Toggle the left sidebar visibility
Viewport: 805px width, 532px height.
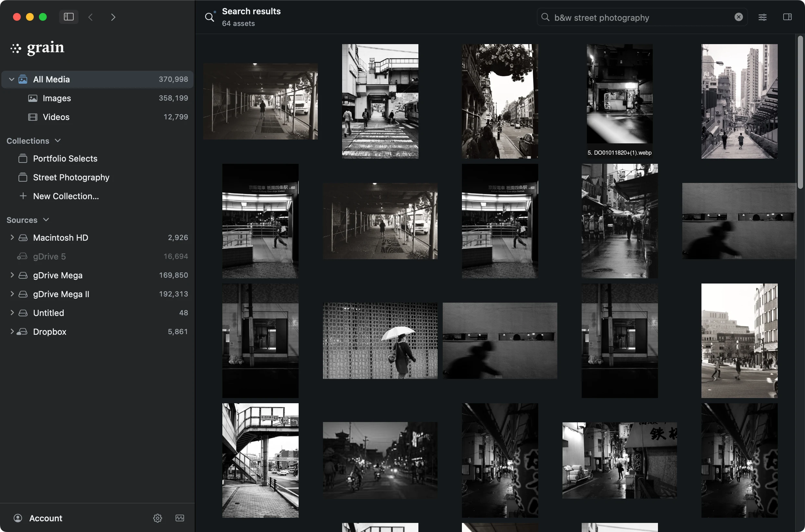pos(68,17)
